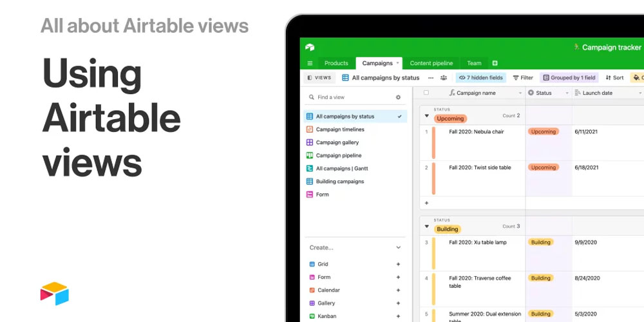Click the Airtable logo bottom left
644x322 pixels.
coord(55,293)
